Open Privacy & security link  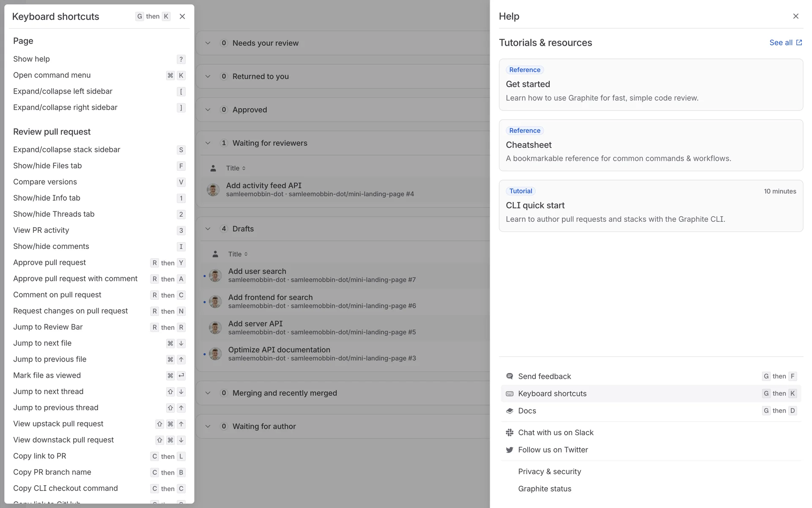[549, 472]
